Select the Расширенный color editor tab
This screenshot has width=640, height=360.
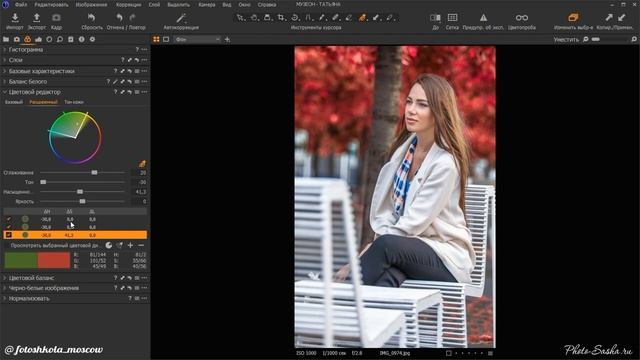tap(43, 102)
